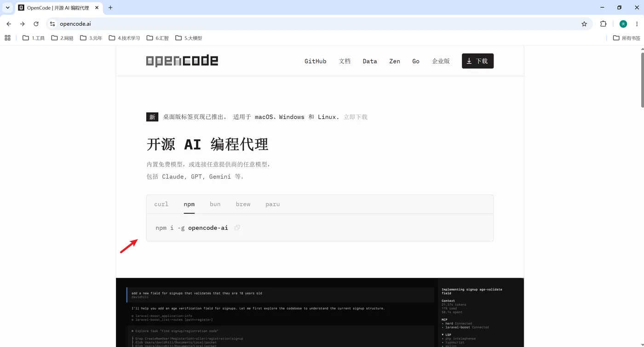Click the npm i -g opencode-ai command text

pyautogui.click(x=192, y=228)
